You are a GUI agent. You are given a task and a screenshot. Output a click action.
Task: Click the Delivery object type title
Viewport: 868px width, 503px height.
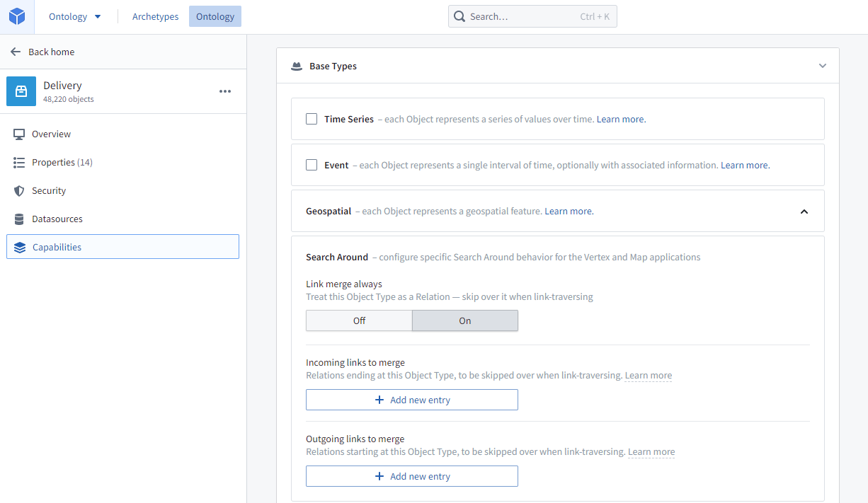click(x=62, y=86)
